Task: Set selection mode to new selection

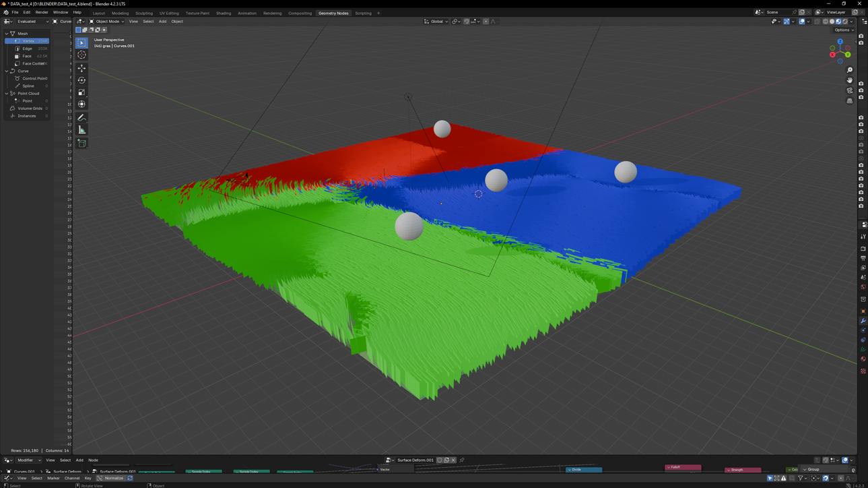Action: click(x=78, y=30)
